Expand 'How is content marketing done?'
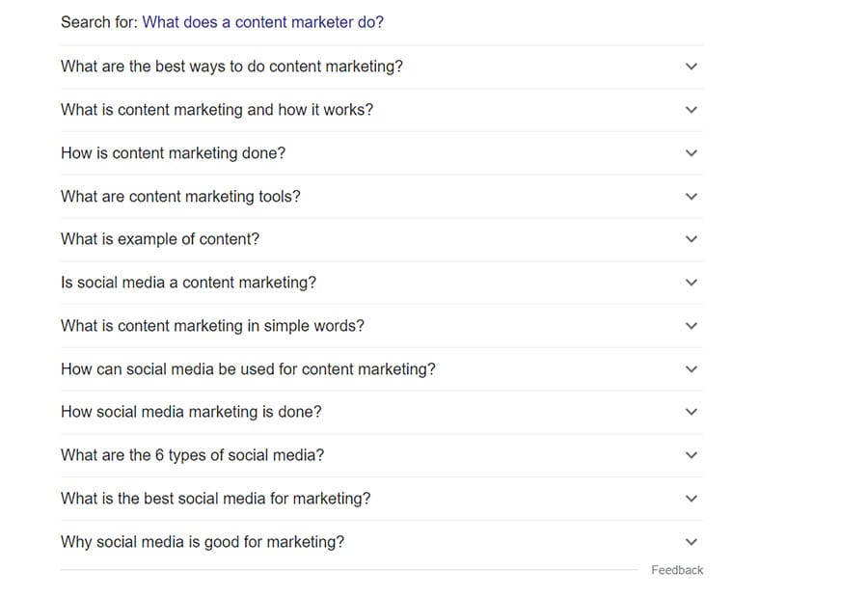 [x=691, y=152]
